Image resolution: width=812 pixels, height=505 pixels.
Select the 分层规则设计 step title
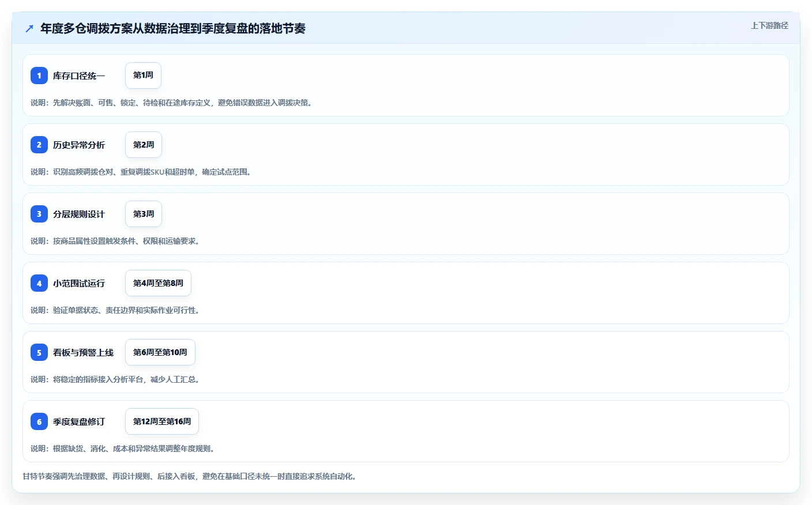79,214
